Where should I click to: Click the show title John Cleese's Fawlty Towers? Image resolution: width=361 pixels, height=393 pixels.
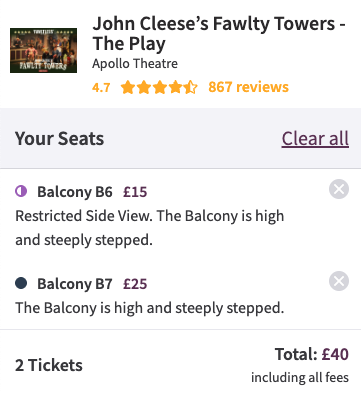pos(219,34)
